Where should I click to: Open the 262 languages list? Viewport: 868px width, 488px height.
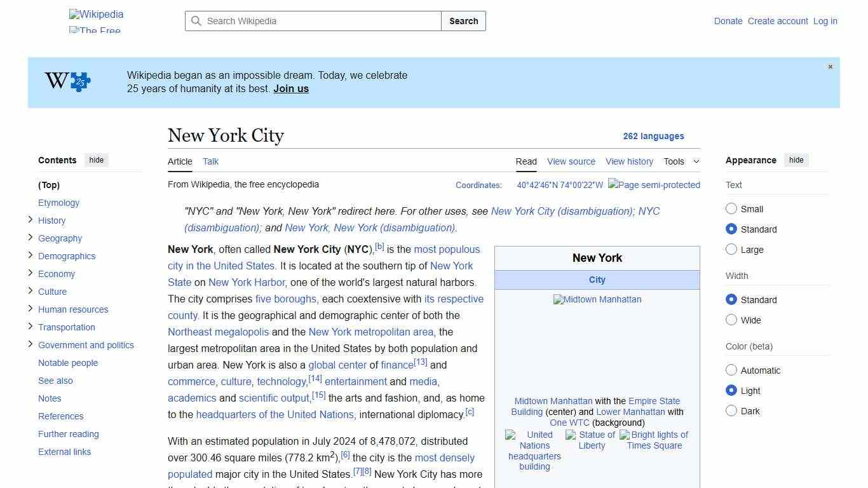[x=654, y=136]
